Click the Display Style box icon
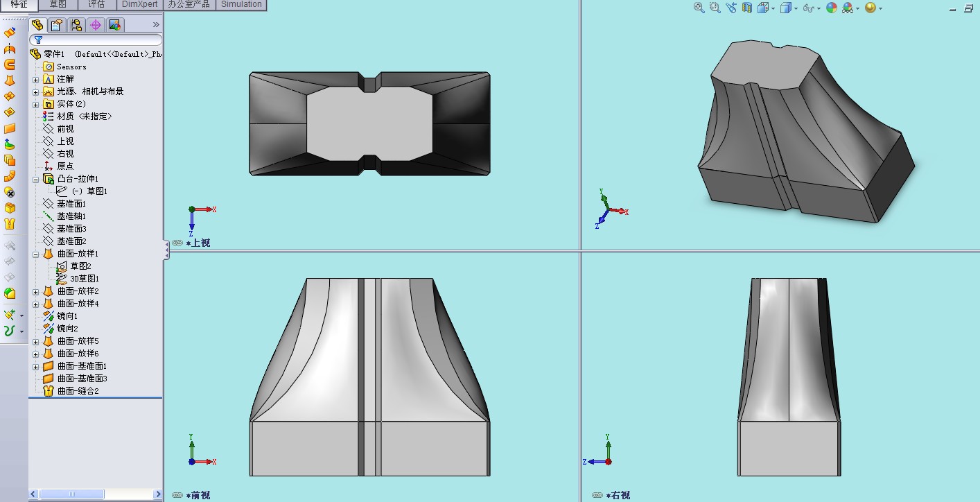Screen dimensions: 980x502 pos(786,8)
